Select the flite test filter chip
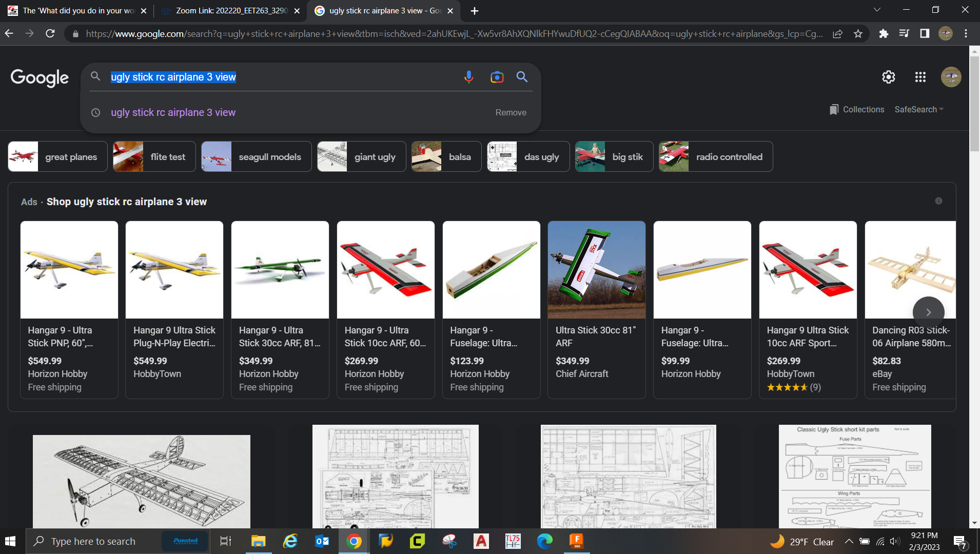Viewport: 980px width, 554px height. tap(154, 156)
